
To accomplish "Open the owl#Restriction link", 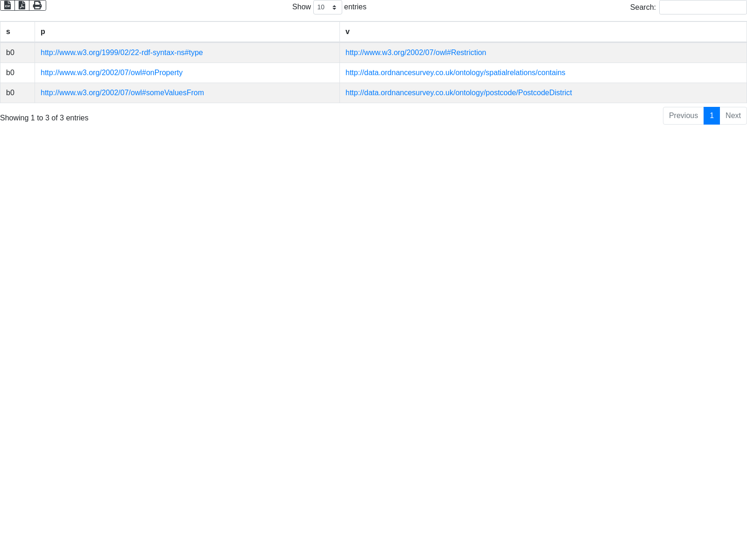I will pos(416,53).
